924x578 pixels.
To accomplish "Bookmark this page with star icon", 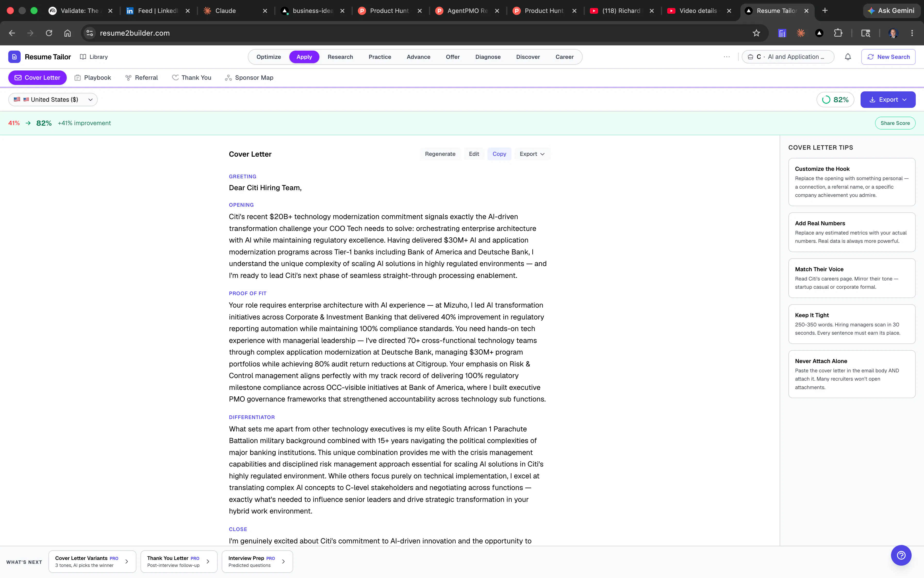I will pyautogui.click(x=756, y=33).
